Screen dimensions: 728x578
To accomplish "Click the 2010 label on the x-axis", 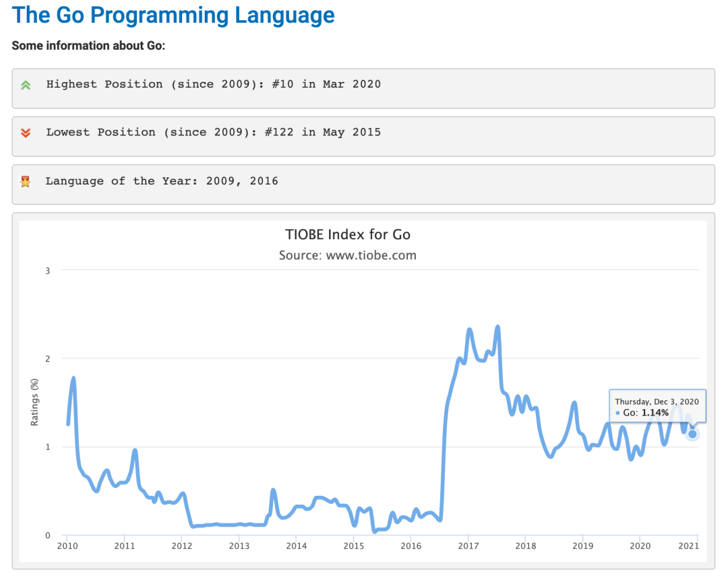I will pyautogui.click(x=67, y=545).
